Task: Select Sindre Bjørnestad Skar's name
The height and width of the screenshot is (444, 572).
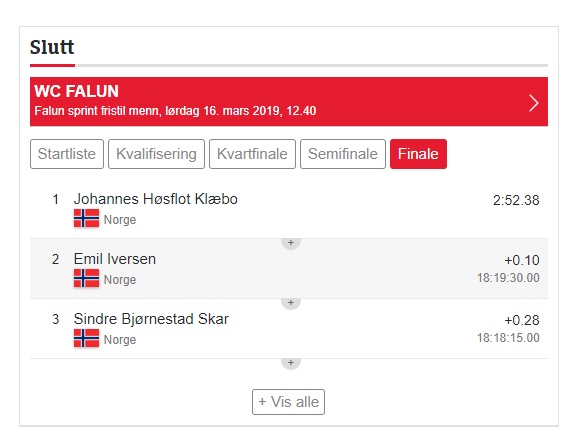Action: (151, 319)
